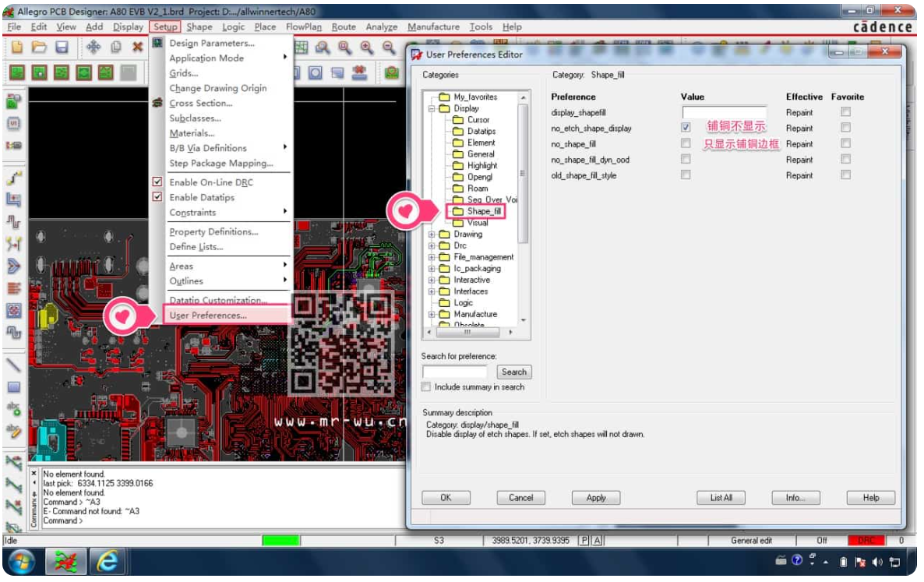Choose Cross Section from Setup menu
The image size is (924, 582).
click(201, 103)
